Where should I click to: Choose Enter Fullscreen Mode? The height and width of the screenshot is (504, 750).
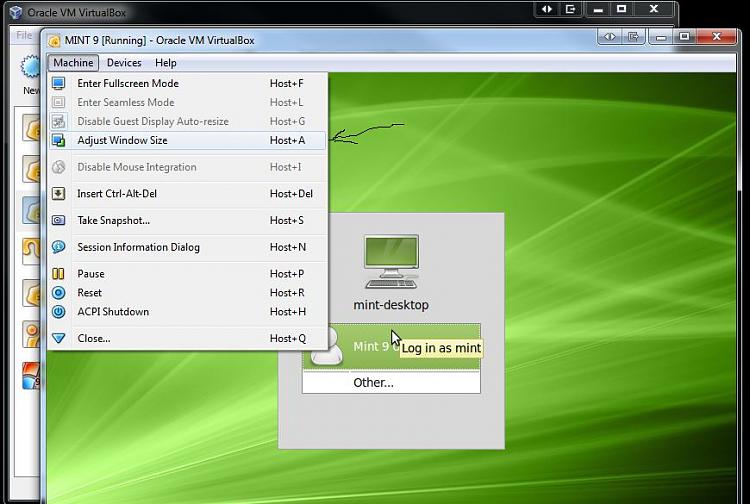click(x=188, y=83)
